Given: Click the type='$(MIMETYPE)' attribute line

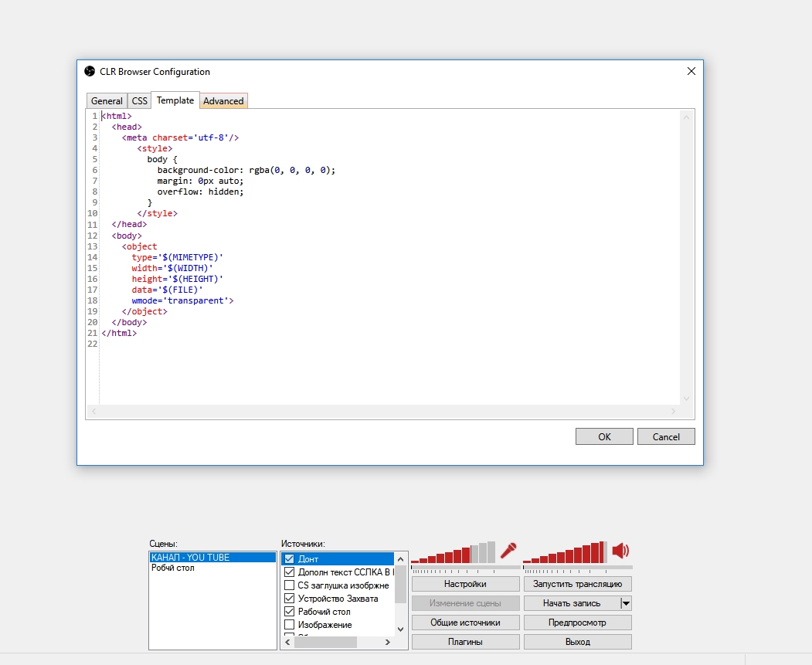Looking at the screenshot, I should pyautogui.click(x=178, y=257).
